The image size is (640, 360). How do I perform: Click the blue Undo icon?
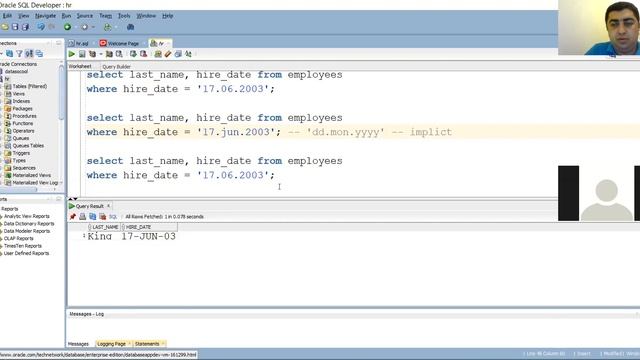[x=41, y=27]
